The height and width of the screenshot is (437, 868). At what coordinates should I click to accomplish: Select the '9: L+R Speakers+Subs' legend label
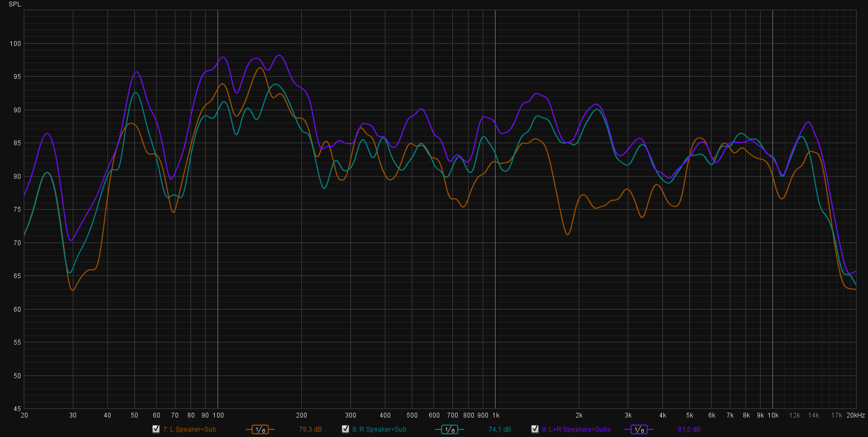(x=576, y=429)
